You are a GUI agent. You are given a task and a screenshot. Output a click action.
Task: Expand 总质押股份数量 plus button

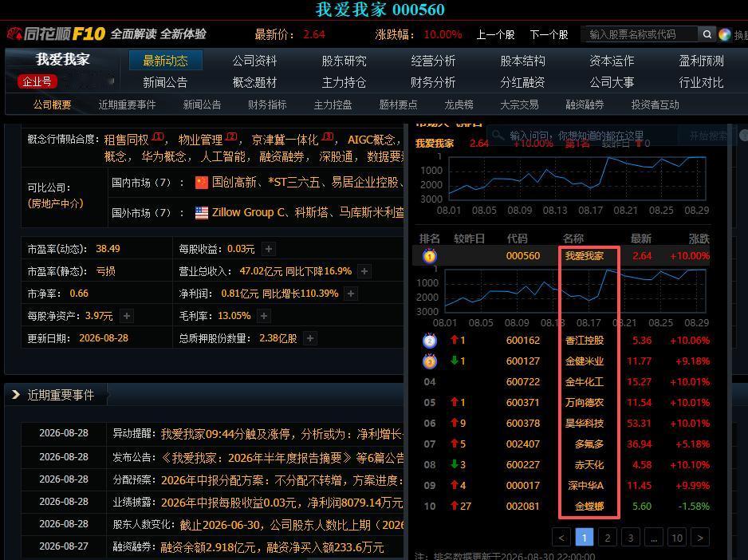310,338
